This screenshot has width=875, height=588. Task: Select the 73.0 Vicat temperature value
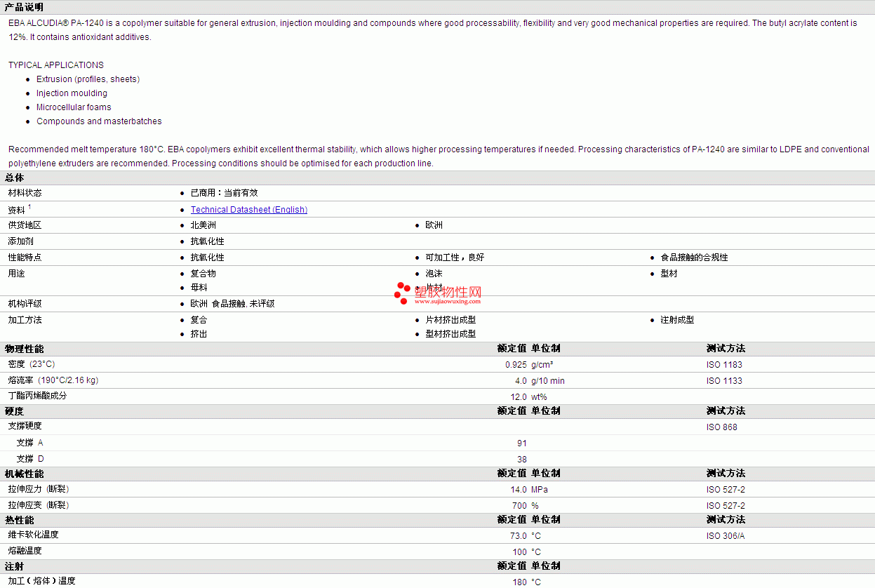tap(519, 536)
